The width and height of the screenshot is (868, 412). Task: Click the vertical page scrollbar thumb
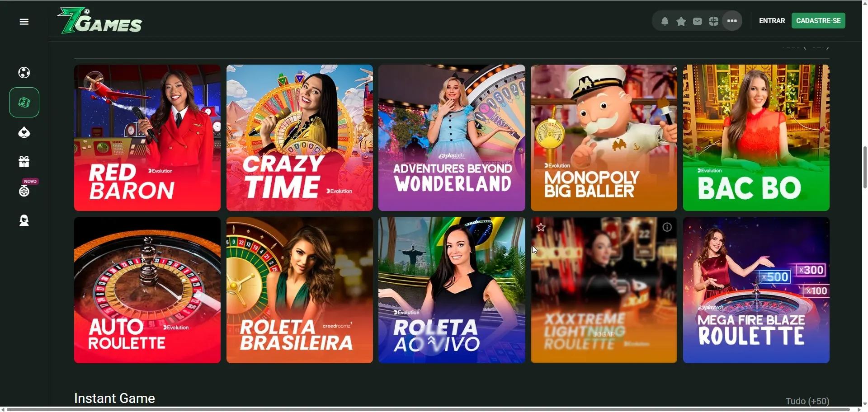tap(864, 167)
